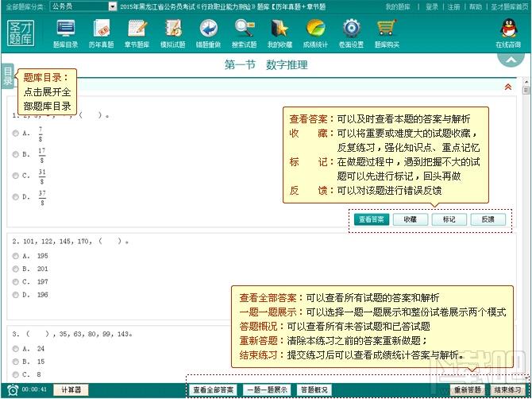Screen dimensions: 532x399
Task: Open 我的收藏 star icon
Action: 280,33
